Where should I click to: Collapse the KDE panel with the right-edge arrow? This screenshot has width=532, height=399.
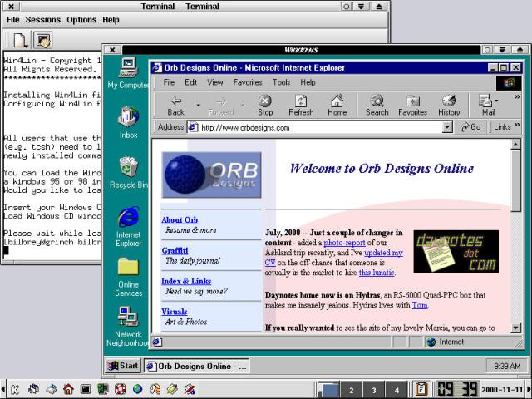coord(529,389)
